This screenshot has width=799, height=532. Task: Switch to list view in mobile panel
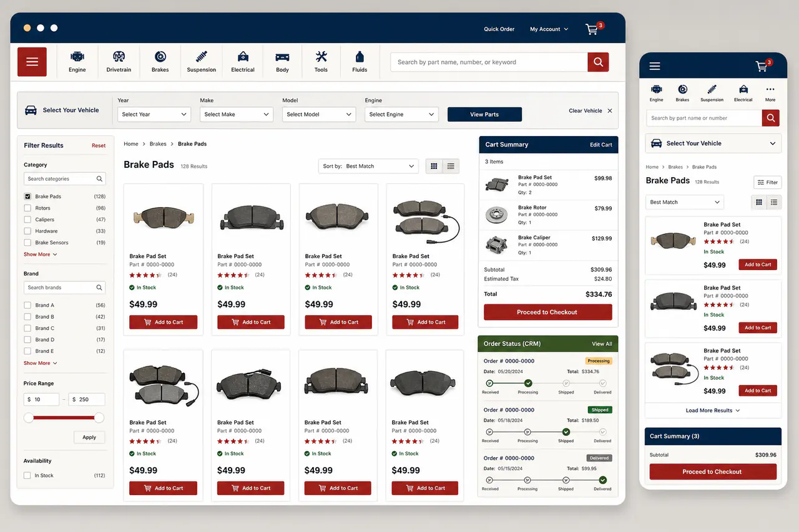pyautogui.click(x=774, y=202)
